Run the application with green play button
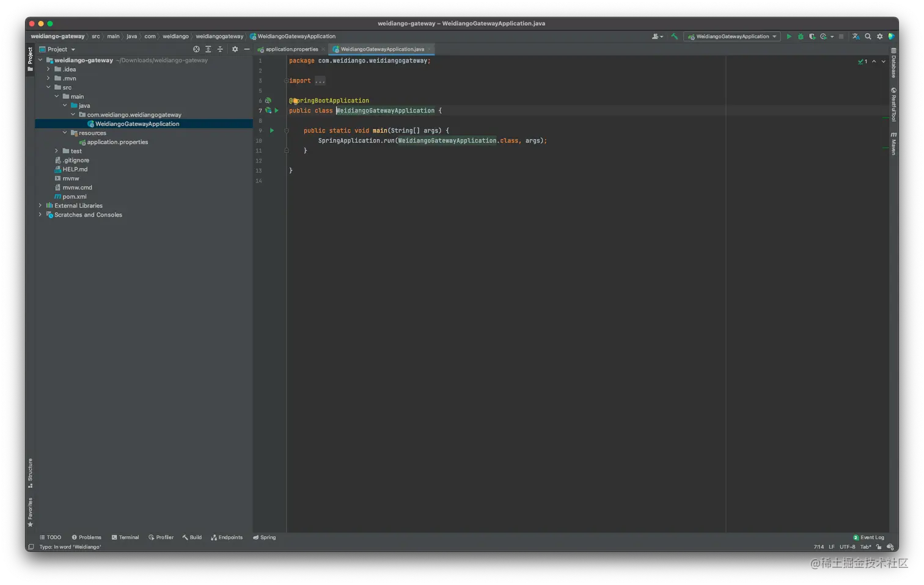The width and height of the screenshot is (924, 585). [789, 37]
